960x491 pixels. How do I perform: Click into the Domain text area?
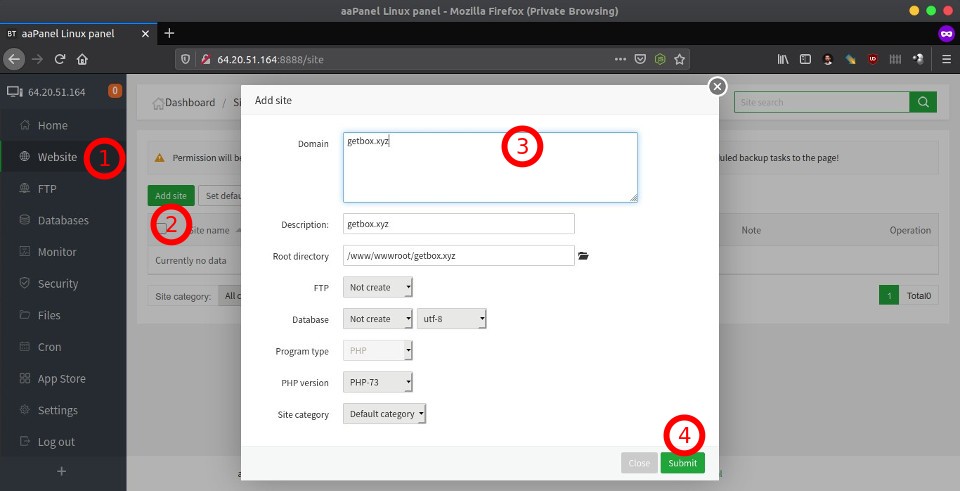[x=490, y=167]
